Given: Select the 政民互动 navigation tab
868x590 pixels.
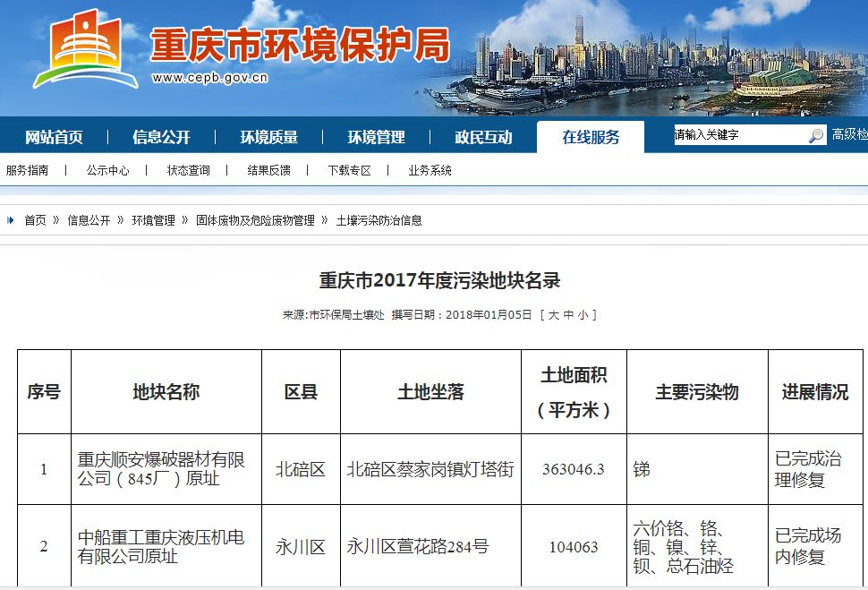Looking at the screenshot, I should coord(483,137).
